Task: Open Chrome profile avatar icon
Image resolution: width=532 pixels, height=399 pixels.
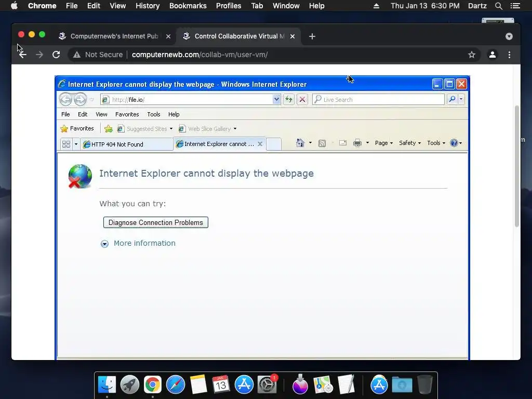Action: tap(493, 55)
